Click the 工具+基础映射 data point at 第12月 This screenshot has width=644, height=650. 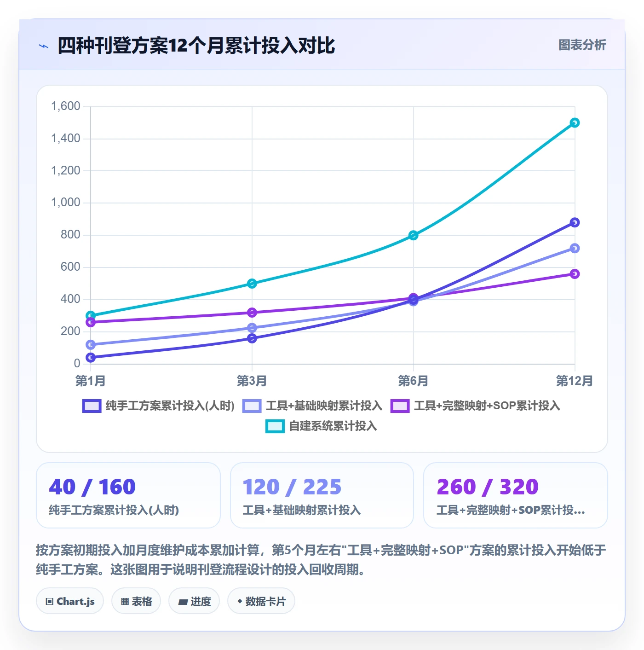[x=575, y=248]
